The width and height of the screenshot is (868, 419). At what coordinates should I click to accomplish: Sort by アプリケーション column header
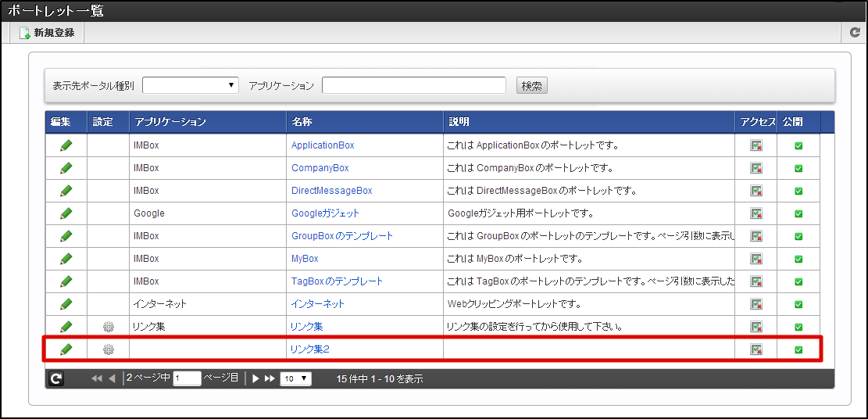coord(208,122)
